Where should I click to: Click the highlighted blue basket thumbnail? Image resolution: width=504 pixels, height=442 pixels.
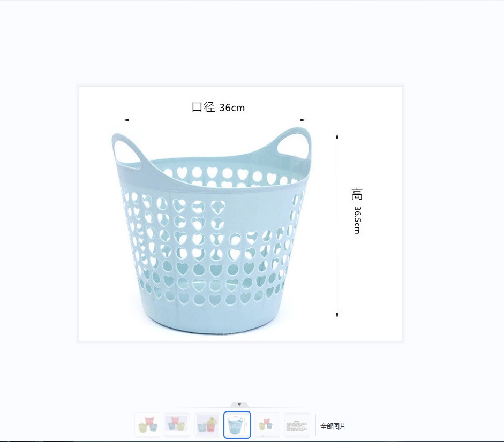[237, 425]
